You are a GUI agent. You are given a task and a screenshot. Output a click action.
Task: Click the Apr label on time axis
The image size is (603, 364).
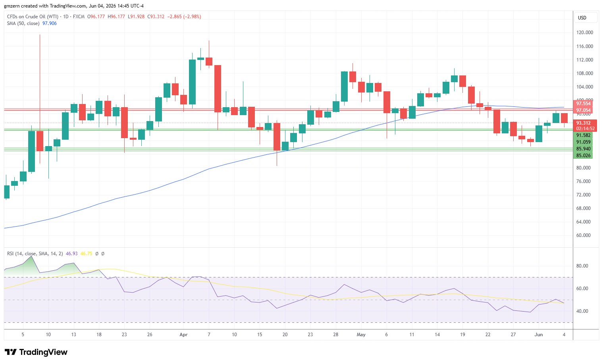coord(183,335)
